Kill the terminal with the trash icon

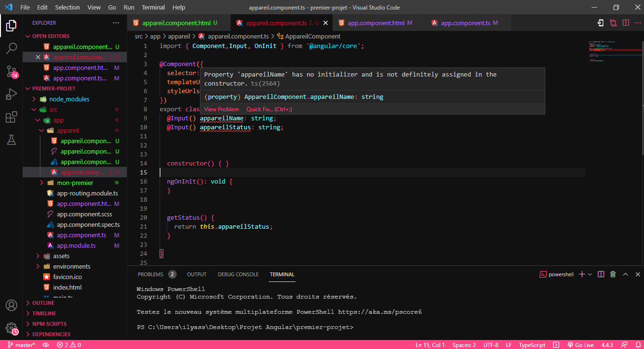pos(613,274)
